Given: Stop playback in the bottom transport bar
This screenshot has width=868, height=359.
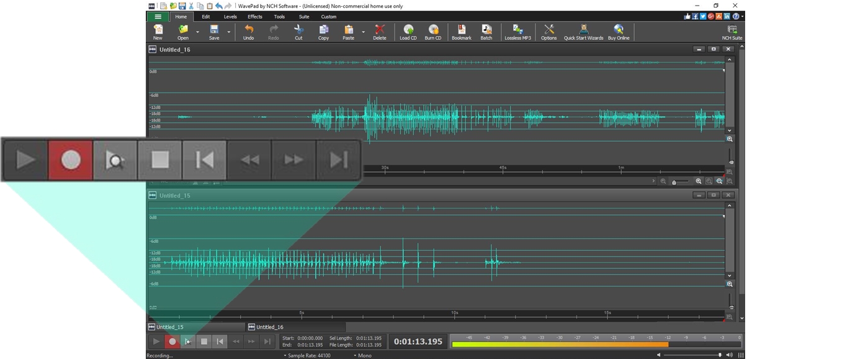Looking at the screenshot, I should coord(204,341).
